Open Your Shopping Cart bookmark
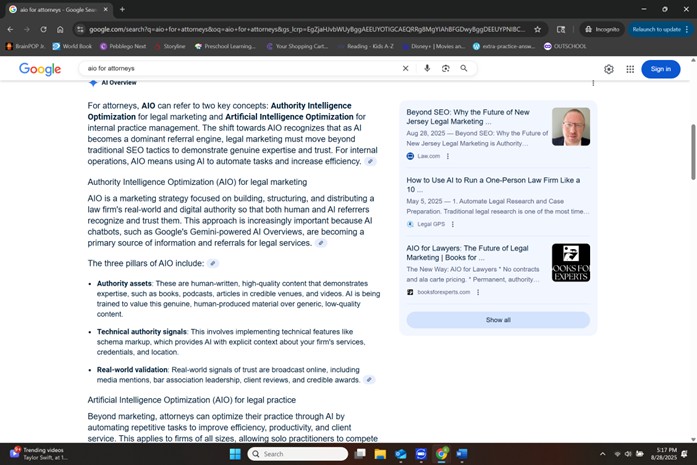The height and width of the screenshot is (465, 697). click(x=297, y=46)
